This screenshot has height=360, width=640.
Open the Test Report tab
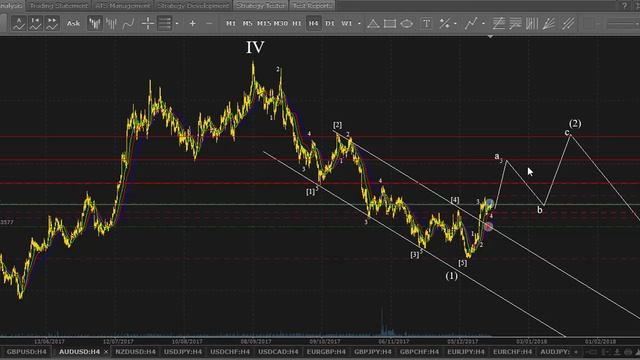312,6
